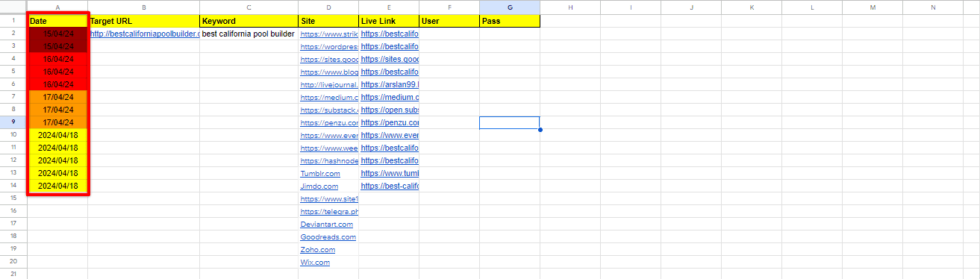Open the https://arslan99 live link
Screen dimensions: 980x279
coord(390,85)
